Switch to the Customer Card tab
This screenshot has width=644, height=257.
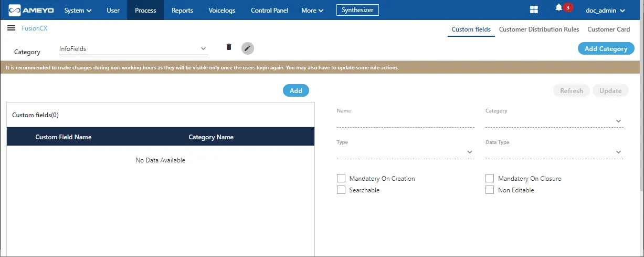(x=609, y=29)
